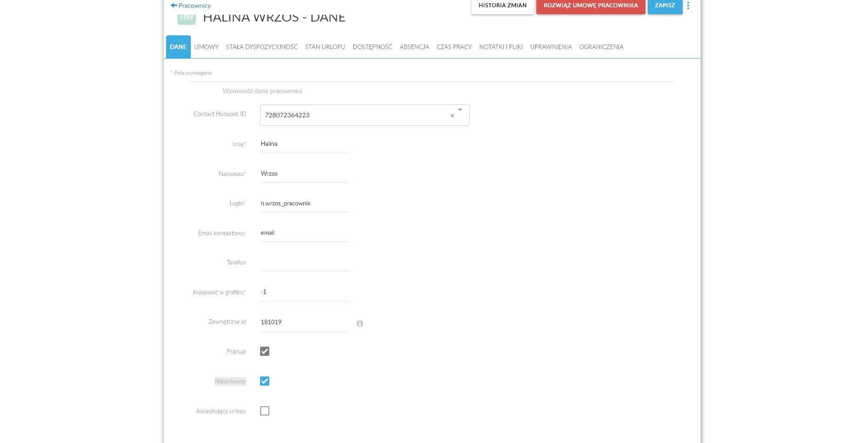Click the Zewnętrzne id info icon
Viewport: 868px width, 443px height.
click(x=360, y=323)
